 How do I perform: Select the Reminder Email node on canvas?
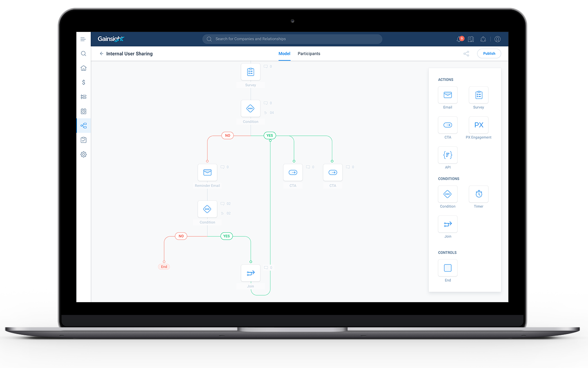point(207,173)
